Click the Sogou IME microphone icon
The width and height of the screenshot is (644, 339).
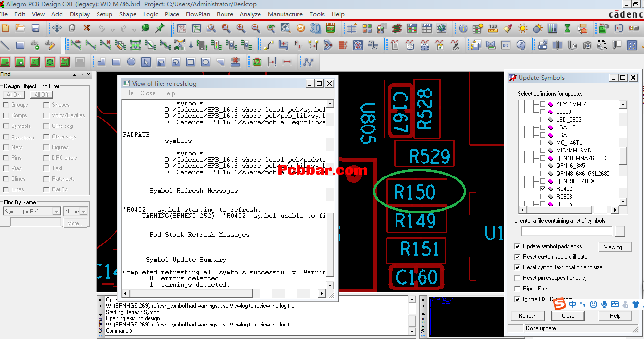[x=604, y=304]
